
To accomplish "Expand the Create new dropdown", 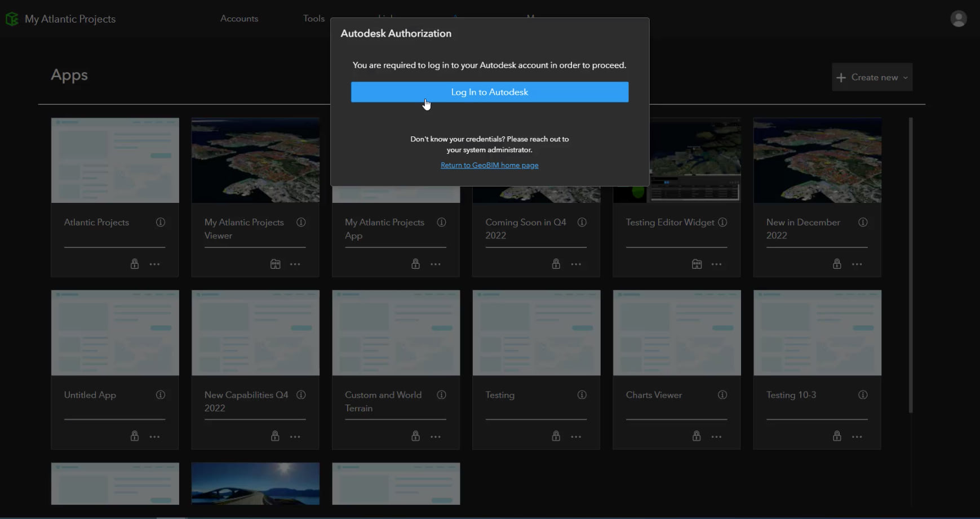I will click(872, 77).
